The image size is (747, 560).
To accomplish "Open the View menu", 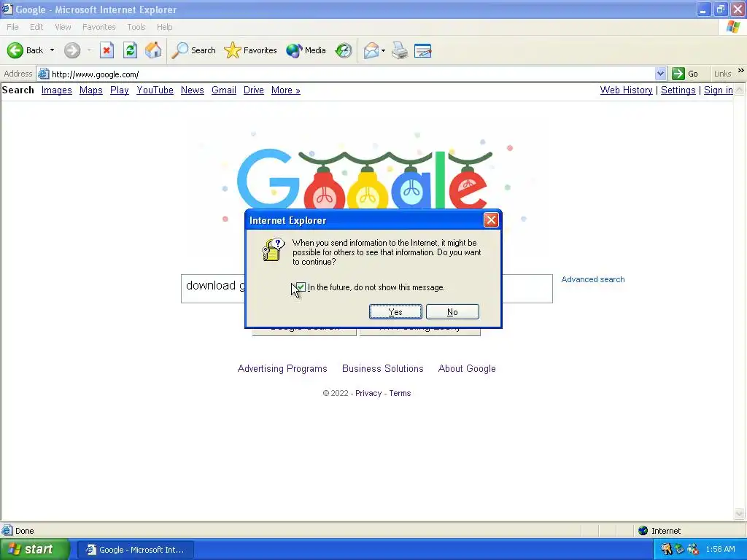I will pos(63,27).
